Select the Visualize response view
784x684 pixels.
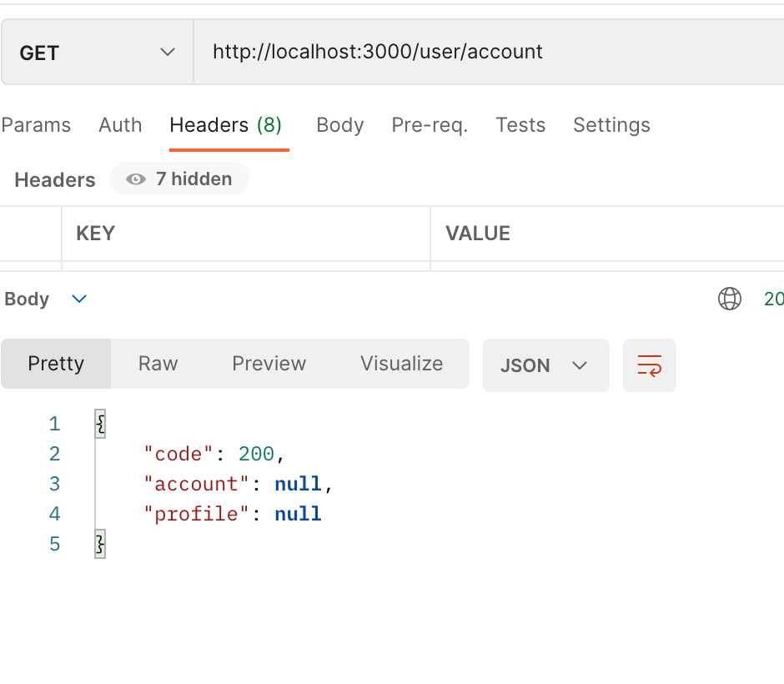401,364
